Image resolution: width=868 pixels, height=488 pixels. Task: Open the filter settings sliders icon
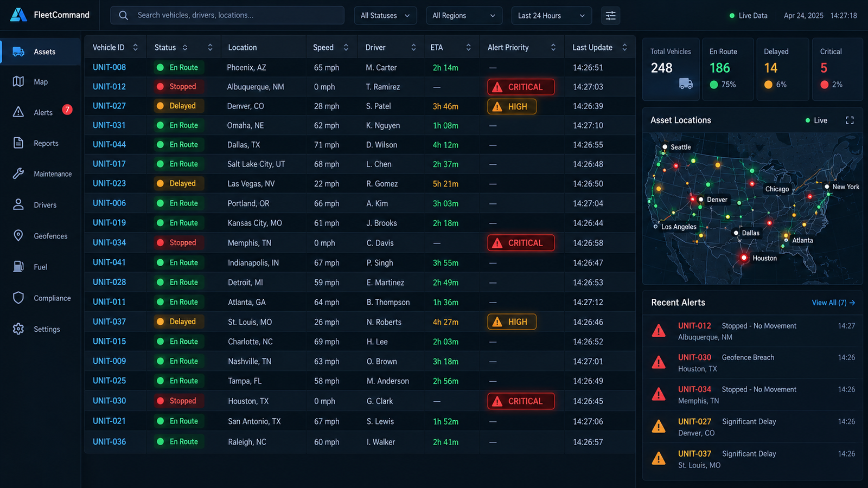tap(610, 16)
